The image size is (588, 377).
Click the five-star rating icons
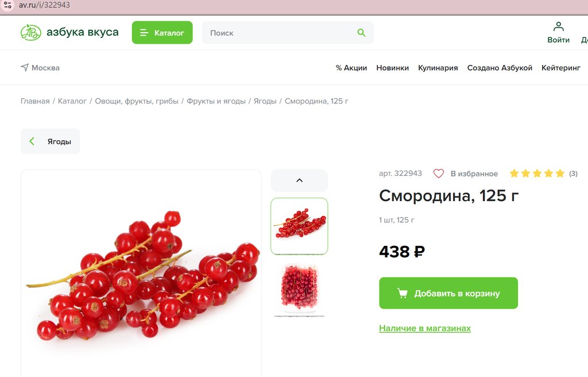tap(537, 174)
